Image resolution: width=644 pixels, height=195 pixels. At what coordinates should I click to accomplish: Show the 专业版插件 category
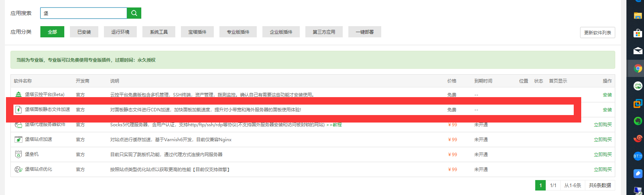pos(238,32)
